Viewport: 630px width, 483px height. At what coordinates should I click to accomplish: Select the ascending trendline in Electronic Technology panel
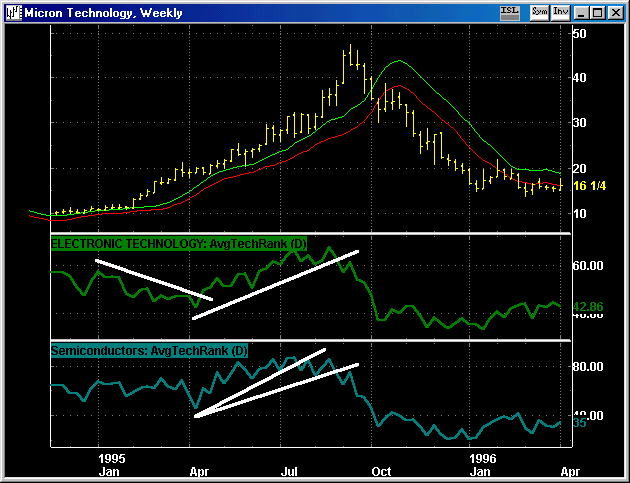click(x=276, y=285)
